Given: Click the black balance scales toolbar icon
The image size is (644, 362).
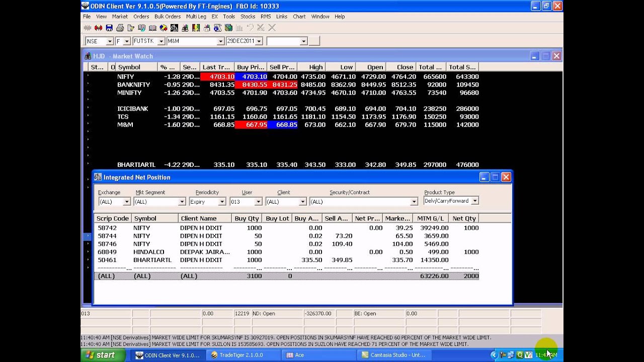Looking at the screenshot, I should 174,28.
